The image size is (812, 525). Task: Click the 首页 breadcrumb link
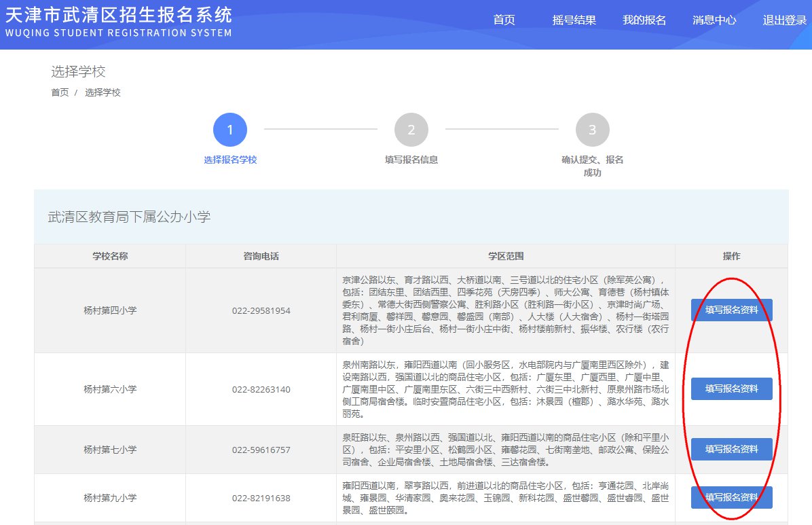coord(60,92)
